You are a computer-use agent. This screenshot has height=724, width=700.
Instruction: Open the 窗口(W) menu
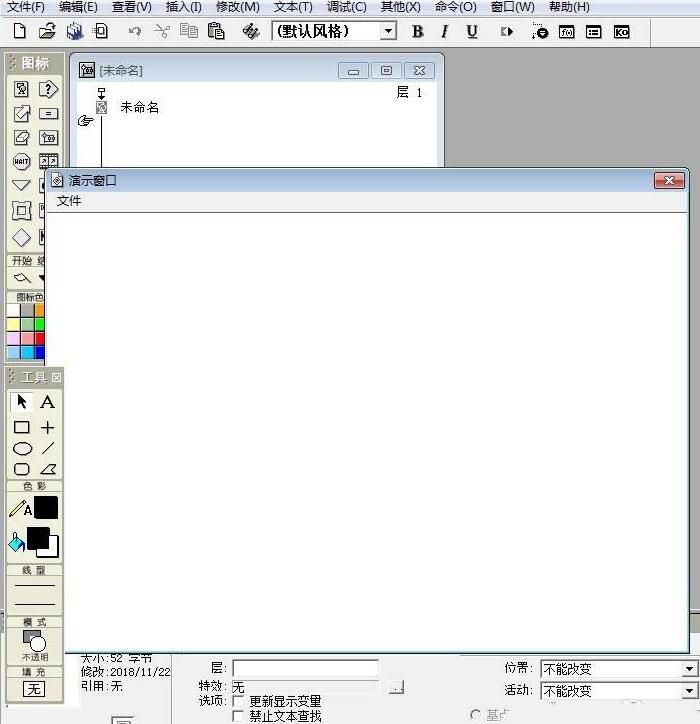click(x=512, y=7)
